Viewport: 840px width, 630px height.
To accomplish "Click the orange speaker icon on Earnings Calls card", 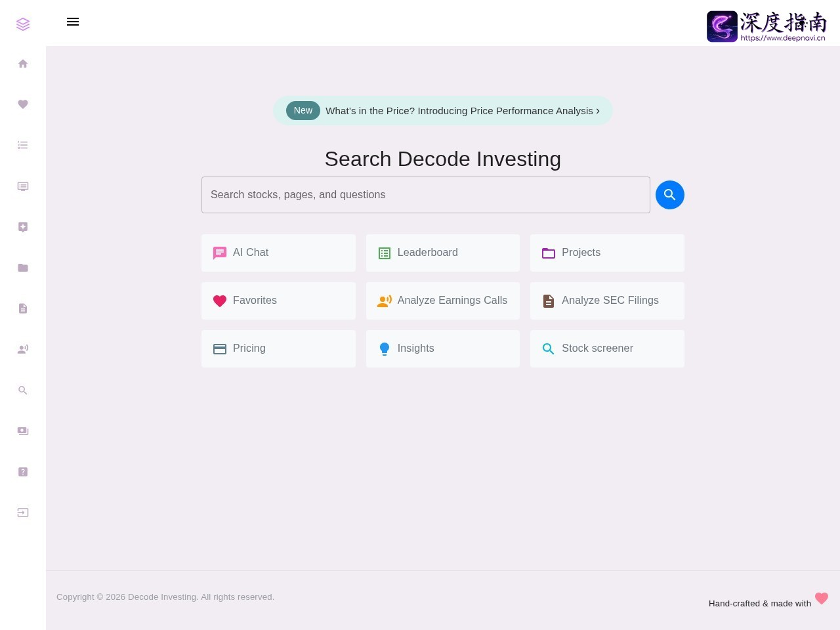I will (385, 301).
